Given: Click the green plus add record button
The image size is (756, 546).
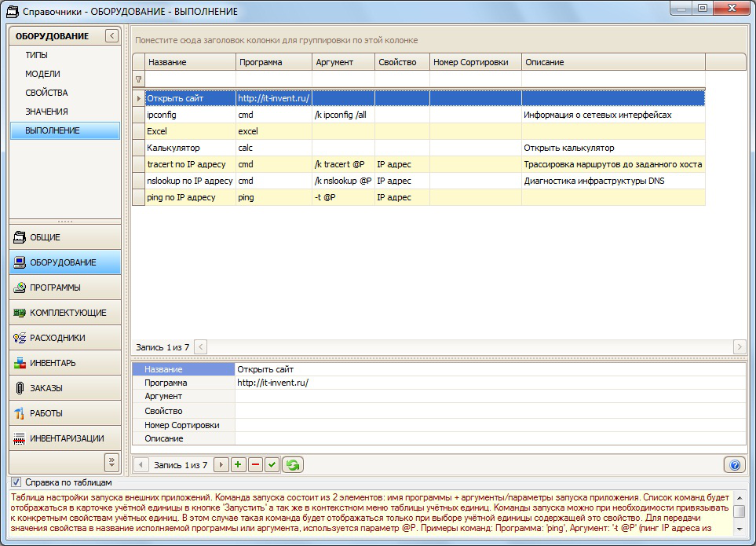Looking at the screenshot, I should (x=238, y=465).
